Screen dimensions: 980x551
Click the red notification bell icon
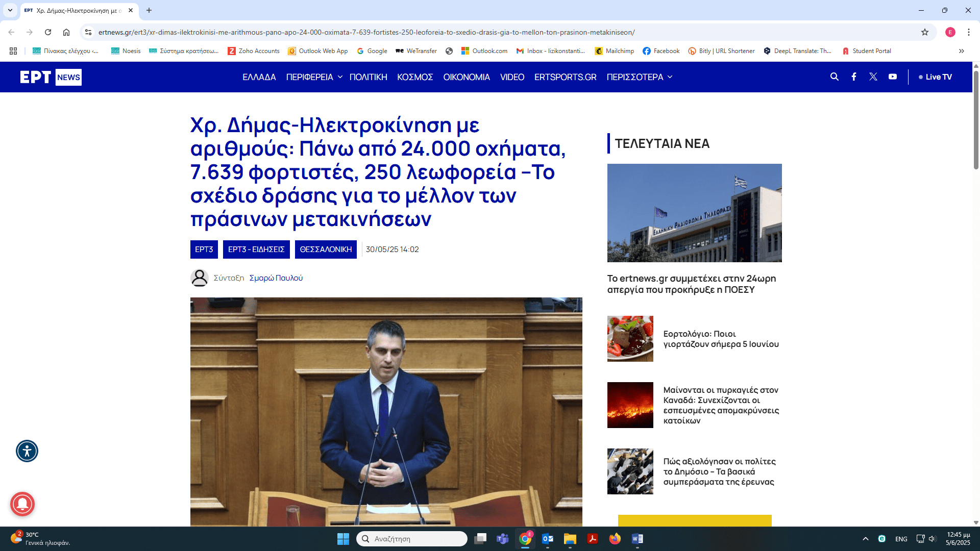click(22, 504)
